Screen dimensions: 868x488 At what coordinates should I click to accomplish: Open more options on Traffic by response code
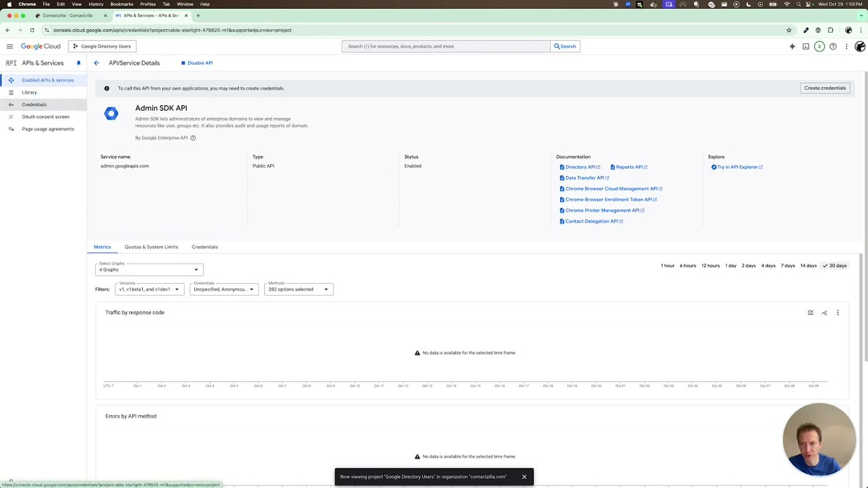coord(838,313)
